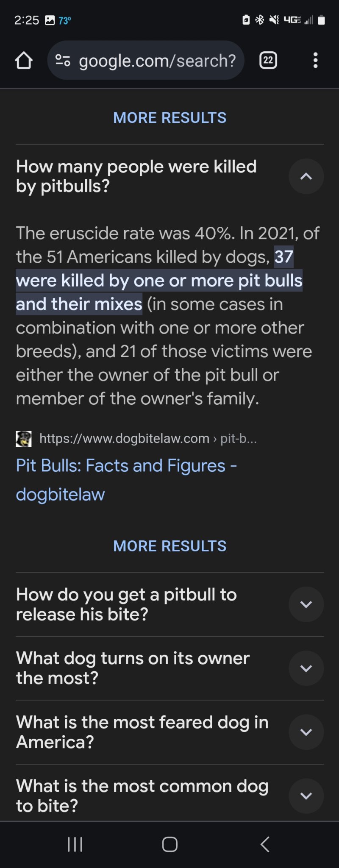
Task: Tap MORE RESULTS below the dogbitelaw result
Action: click(169, 546)
